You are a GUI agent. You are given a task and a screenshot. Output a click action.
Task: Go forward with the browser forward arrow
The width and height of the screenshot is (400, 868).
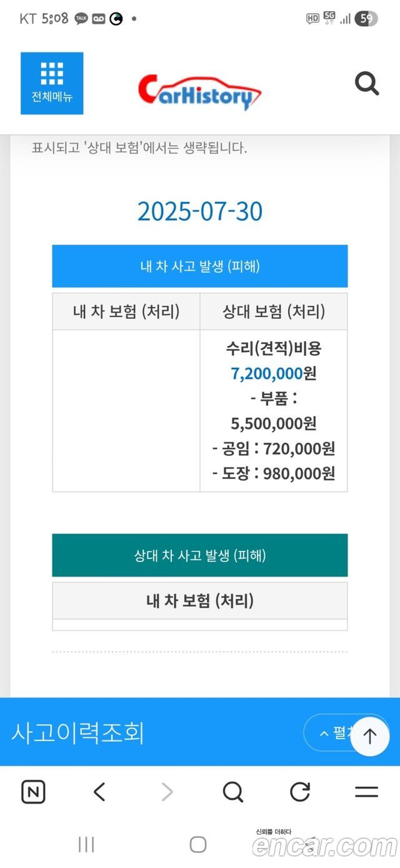pyautogui.click(x=167, y=792)
